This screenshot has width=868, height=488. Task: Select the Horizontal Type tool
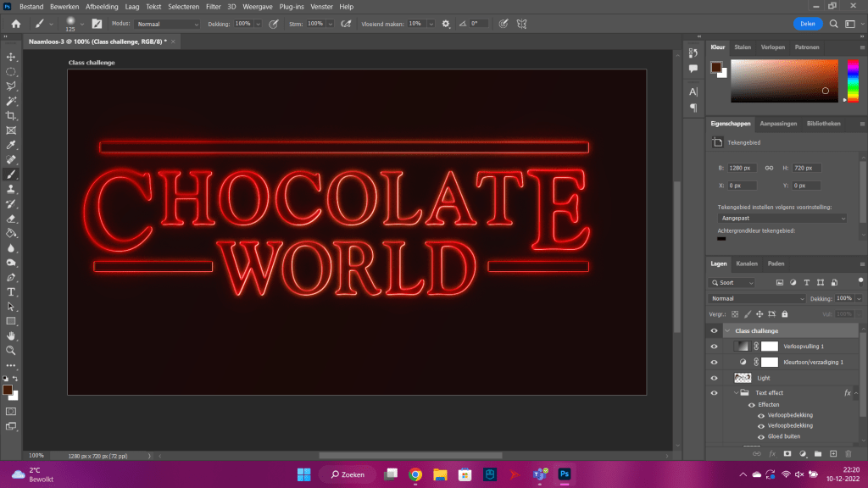[11, 291]
